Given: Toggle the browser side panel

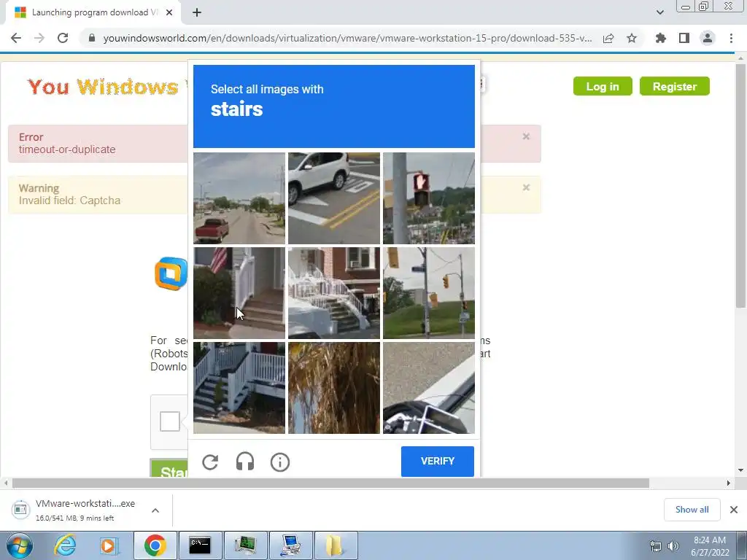Looking at the screenshot, I should 684,38.
